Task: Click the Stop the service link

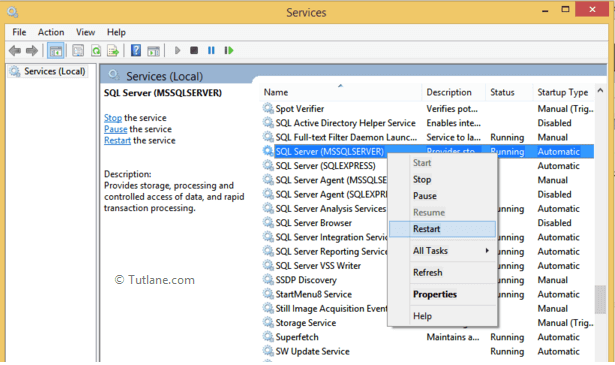Action: pos(113,118)
